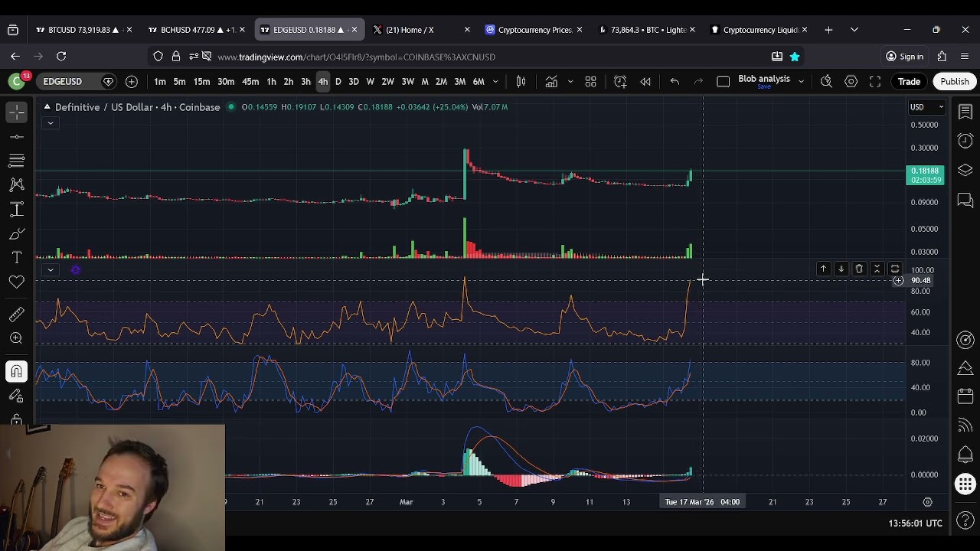The image size is (980, 551).
Task: Switch to the BCHUSD browser tab
Action: pyautogui.click(x=197, y=30)
